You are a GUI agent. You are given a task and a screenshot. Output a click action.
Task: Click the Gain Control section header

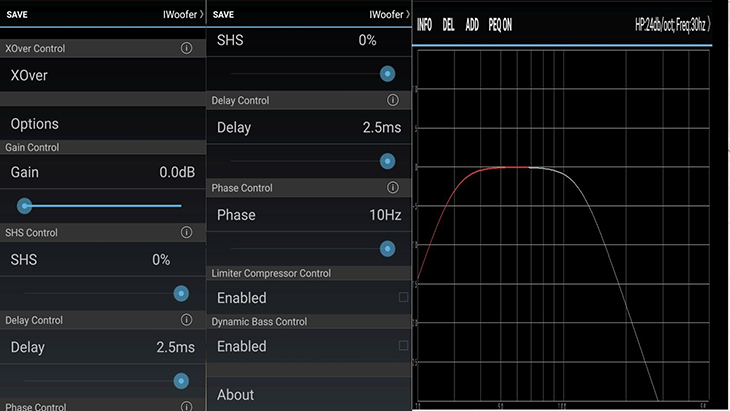103,147
